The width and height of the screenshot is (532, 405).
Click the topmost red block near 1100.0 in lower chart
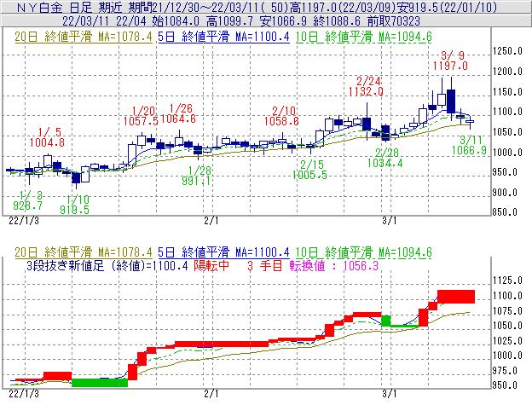(456, 297)
